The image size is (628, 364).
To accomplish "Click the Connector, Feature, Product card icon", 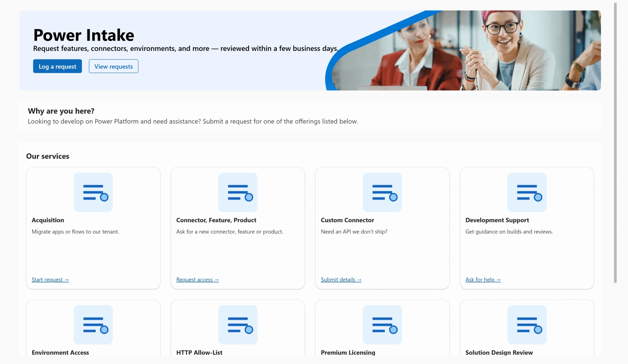I will point(237,192).
